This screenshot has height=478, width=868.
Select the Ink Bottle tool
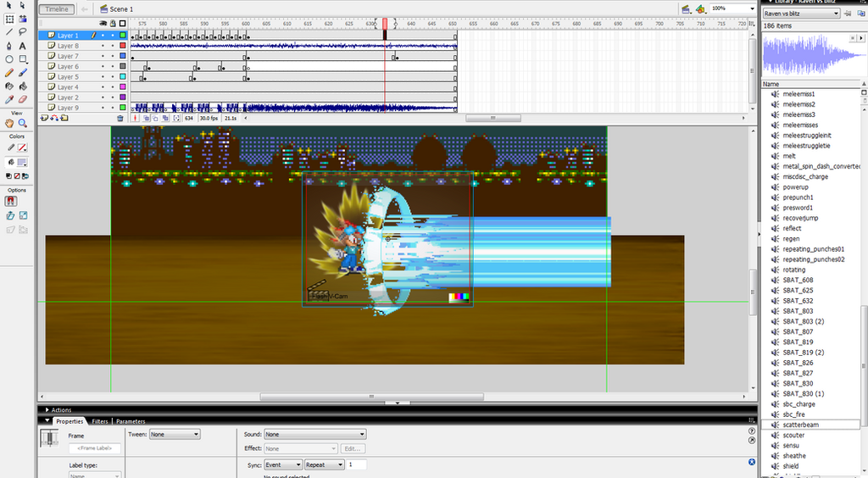8,86
